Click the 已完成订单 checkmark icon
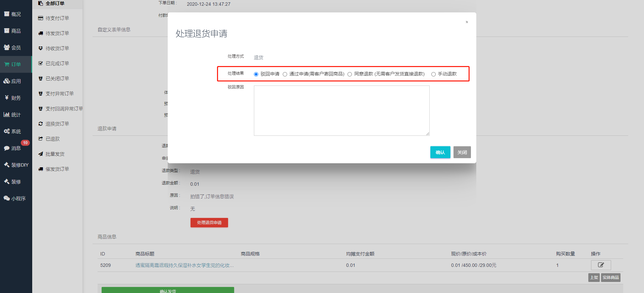The height and width of the screenshot is (293, 644). (x=41, y=63)
